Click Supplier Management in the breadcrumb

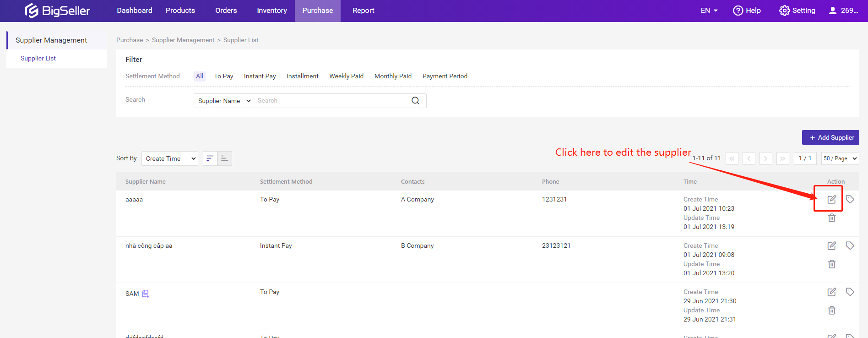click(x=183, y=40)
